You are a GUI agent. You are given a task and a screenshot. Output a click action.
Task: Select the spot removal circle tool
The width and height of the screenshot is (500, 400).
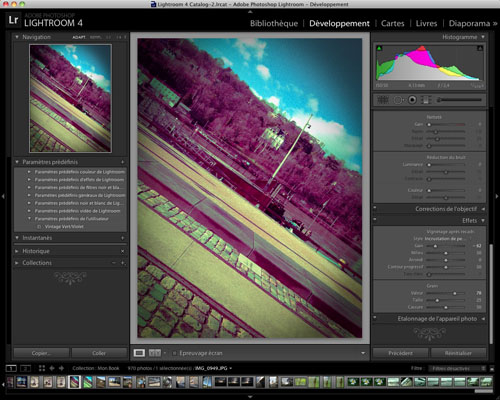(x=398, y=100)
